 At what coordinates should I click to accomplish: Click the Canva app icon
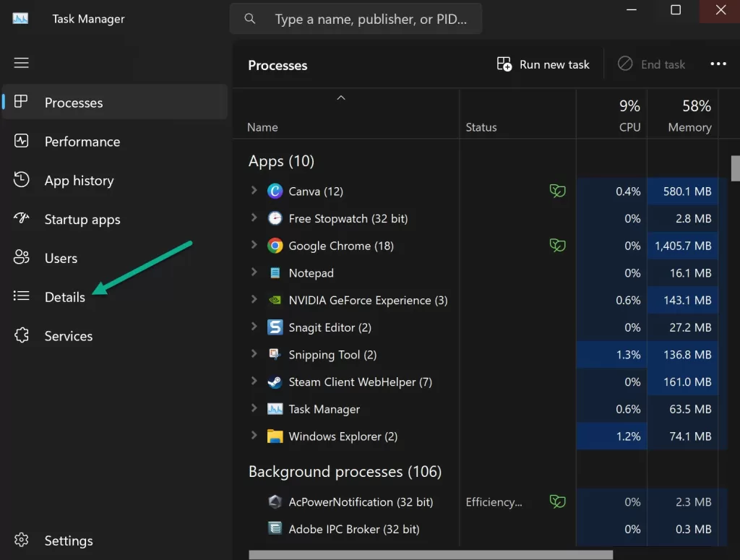275,191
